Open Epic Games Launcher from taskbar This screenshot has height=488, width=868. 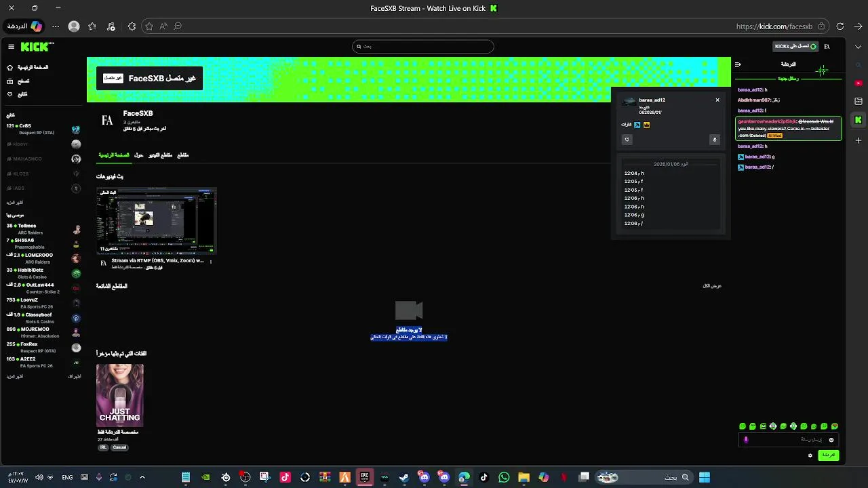365,477
